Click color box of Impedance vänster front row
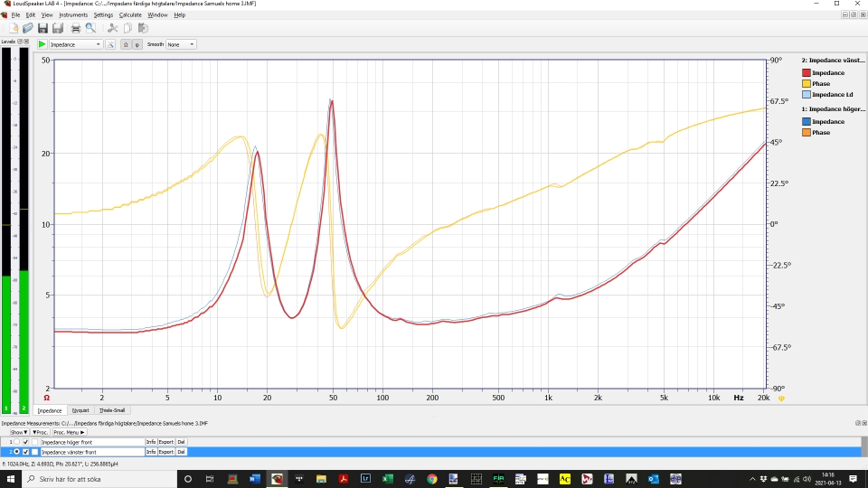This screenshot has height=488, width=868. [35, 452]
